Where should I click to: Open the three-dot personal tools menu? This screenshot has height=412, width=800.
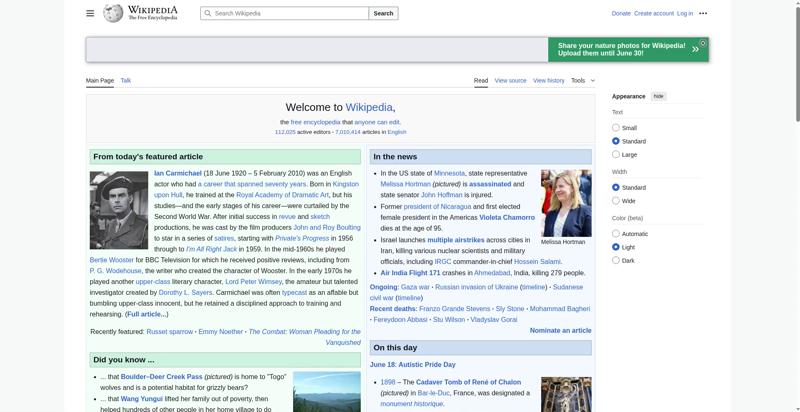[703, 13]
